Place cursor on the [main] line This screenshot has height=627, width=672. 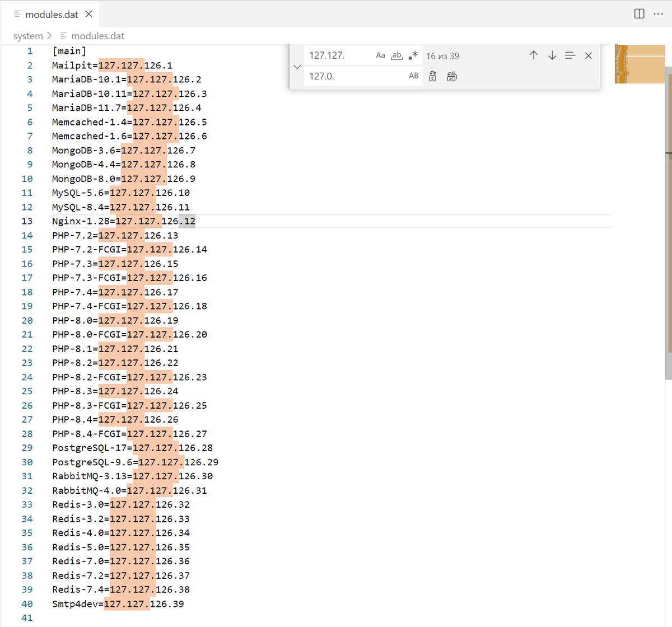[x=69, y=51]
